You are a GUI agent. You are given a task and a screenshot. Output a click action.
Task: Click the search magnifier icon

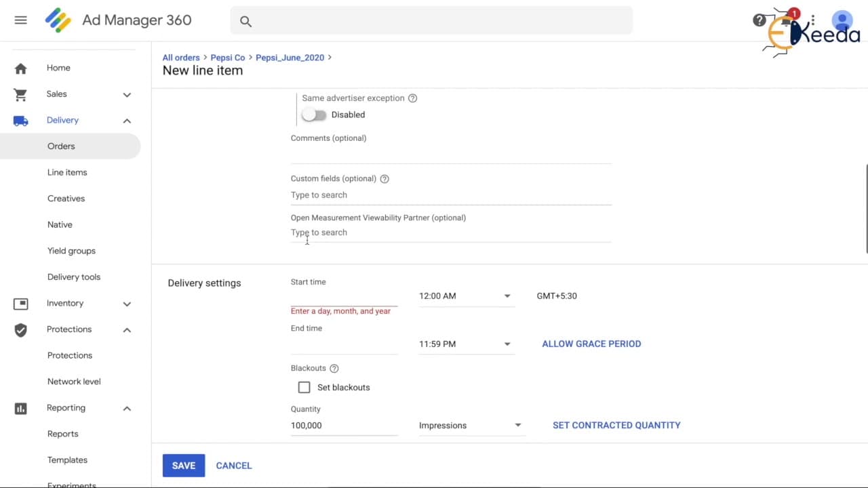pos(245,22)
